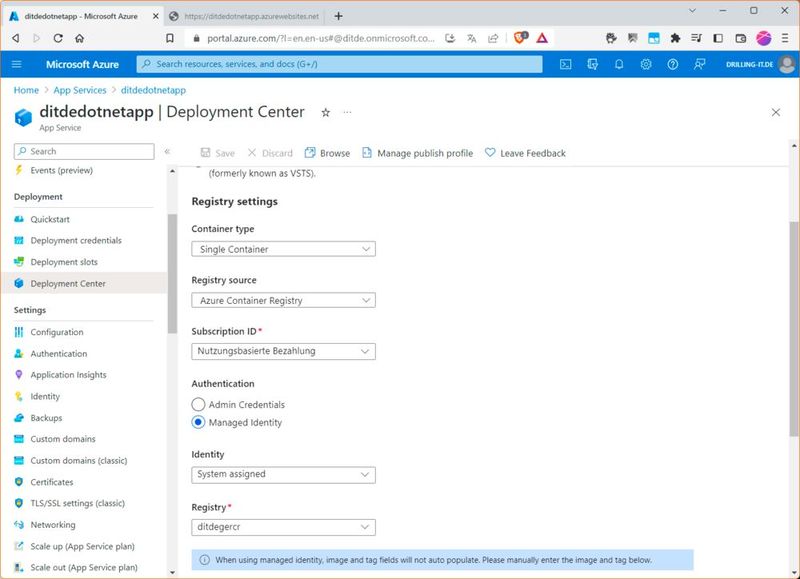Click the help question mark icon
The width and height of the screenshot is (800, 579).
click(x=673, y=64)
